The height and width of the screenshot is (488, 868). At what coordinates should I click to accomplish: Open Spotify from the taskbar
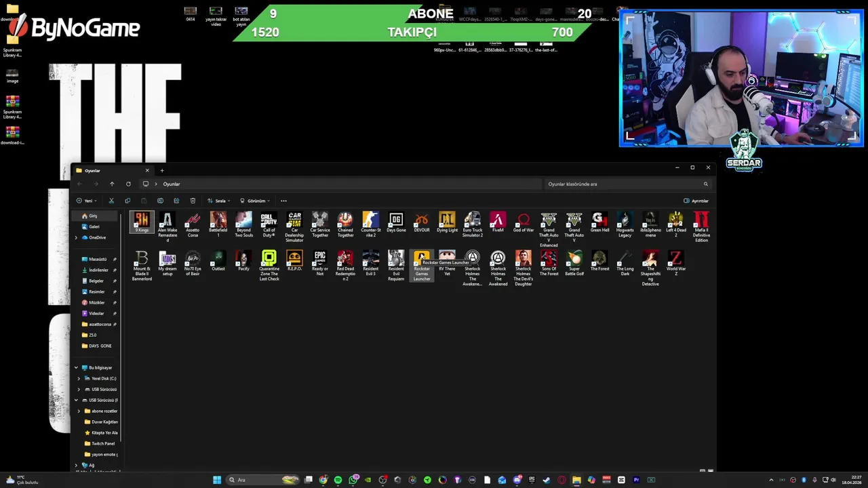[x=338, y=480]
